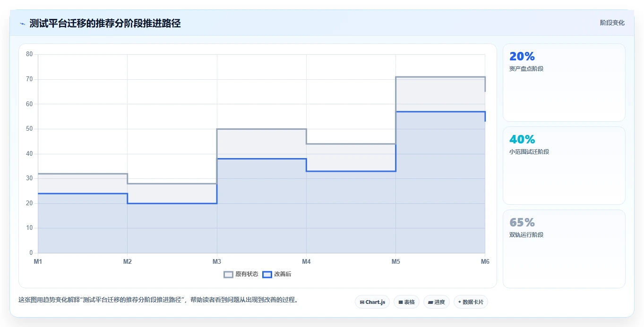Click the 70 y-axis value
This screenshot has height=327, width=644.
pyautogui.click(x=29, y=79)
